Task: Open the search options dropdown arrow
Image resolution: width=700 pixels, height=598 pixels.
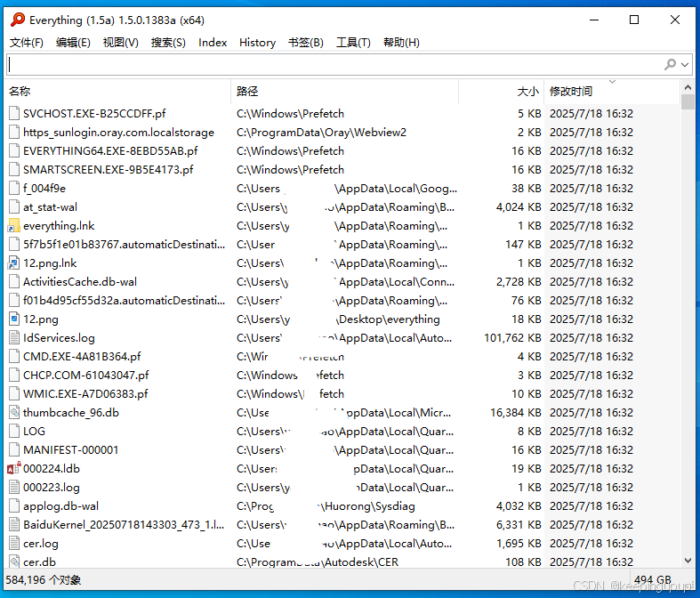Action: (x=685, y=65)
